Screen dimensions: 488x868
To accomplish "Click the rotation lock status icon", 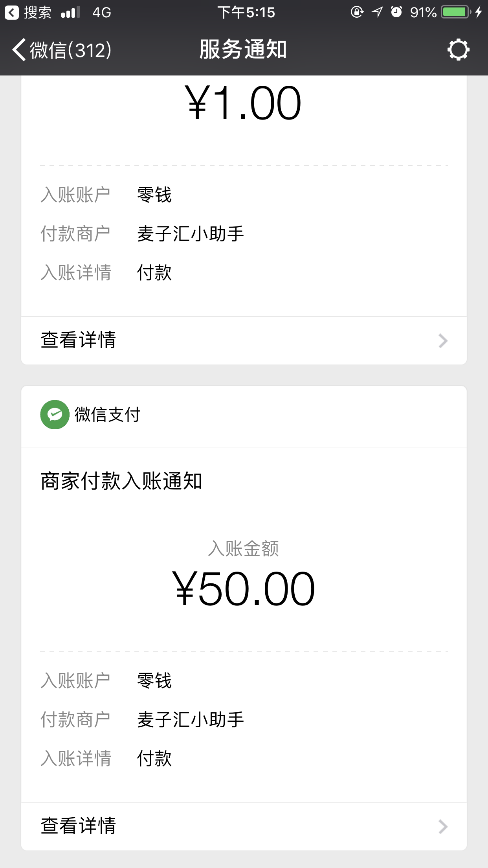I will [357, 12].
